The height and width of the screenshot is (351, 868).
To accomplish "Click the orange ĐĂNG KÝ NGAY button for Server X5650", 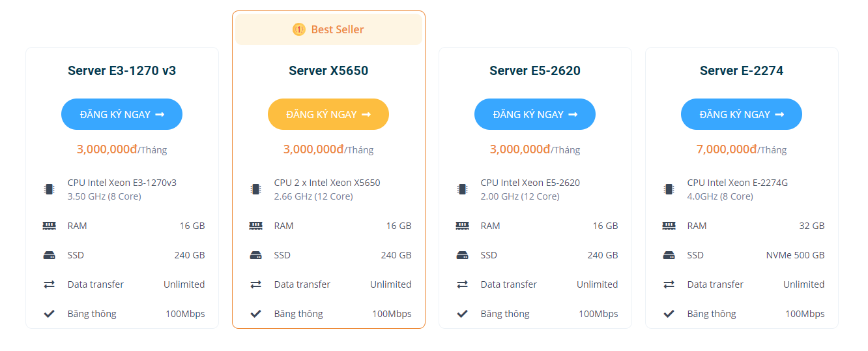I will pos(328,114).
